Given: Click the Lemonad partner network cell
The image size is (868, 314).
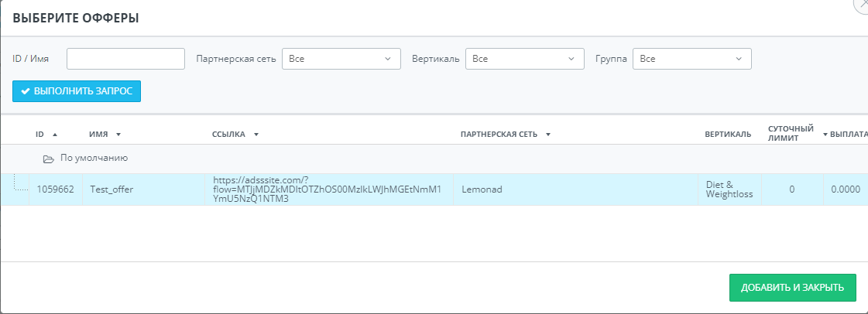Looking at the screenshot, I should point(482,189).
